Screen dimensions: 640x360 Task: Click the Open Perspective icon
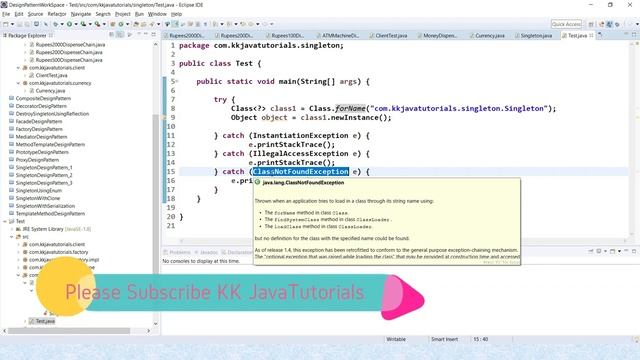(591, 24)
